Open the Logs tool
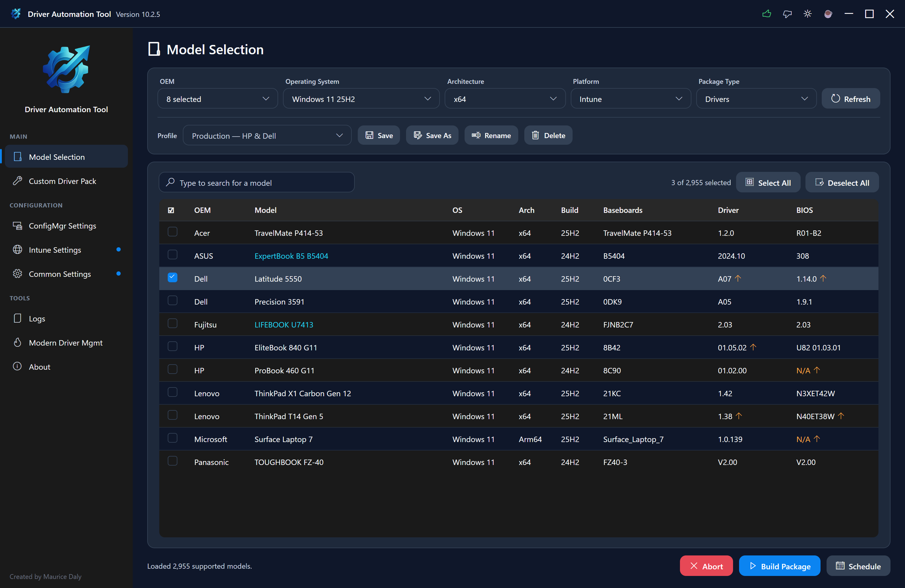This screenshot has height=588, width=905. point(66,318)
